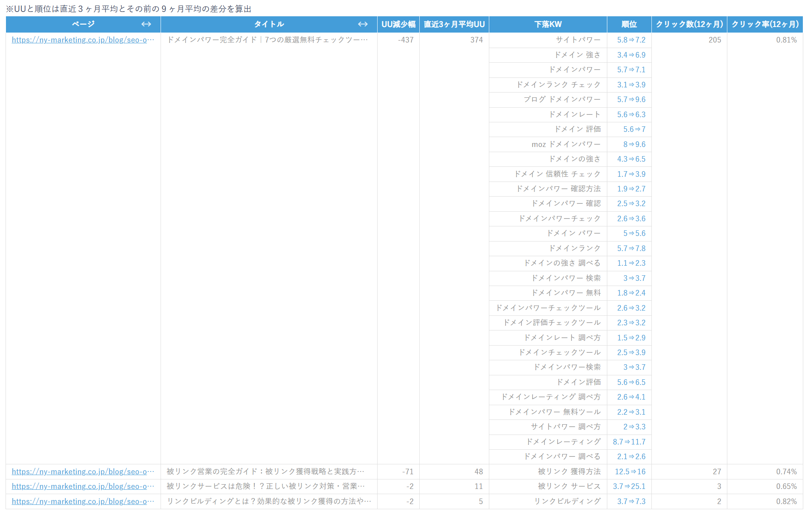Click title ドメインパワー完全ガイド cell
The height and width of the screenshot is (512, 812).
click(267, 40)
